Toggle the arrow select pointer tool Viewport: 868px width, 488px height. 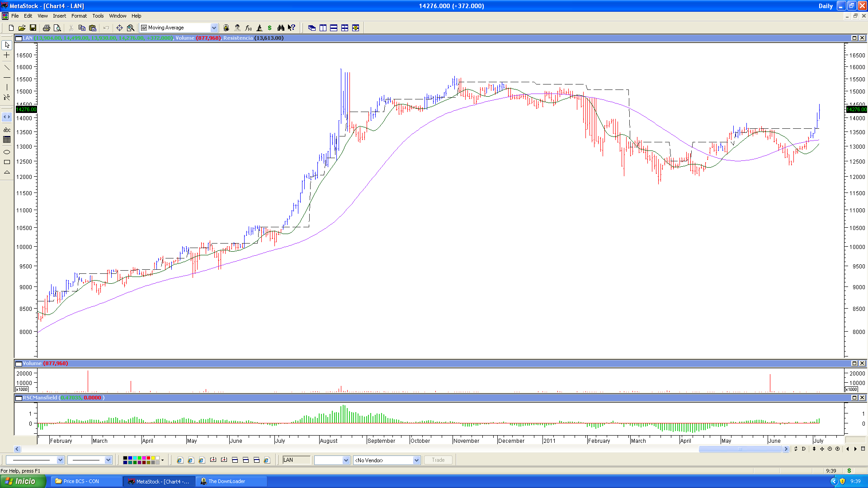(7, 45)
